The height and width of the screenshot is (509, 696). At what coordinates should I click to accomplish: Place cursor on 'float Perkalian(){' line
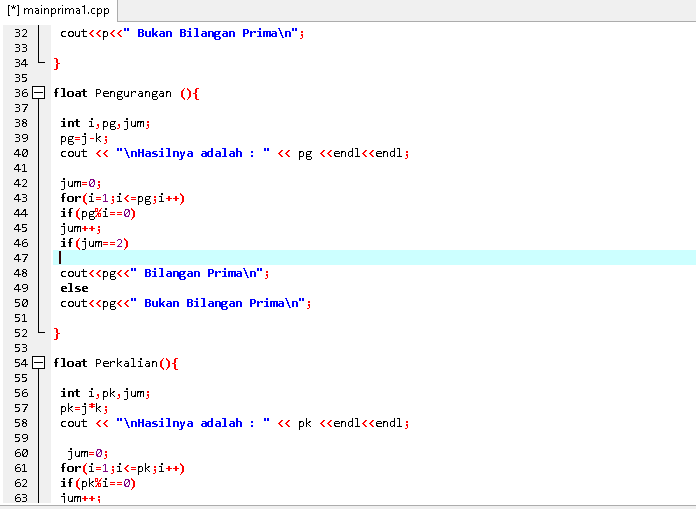[x=115, y=363]
